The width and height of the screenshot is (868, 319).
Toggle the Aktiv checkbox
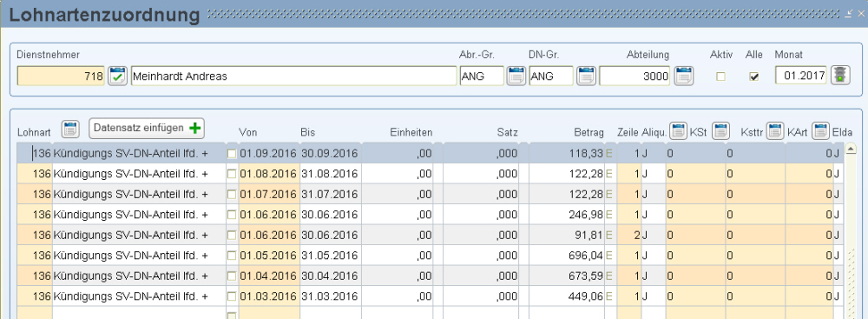tap(720, 76)
